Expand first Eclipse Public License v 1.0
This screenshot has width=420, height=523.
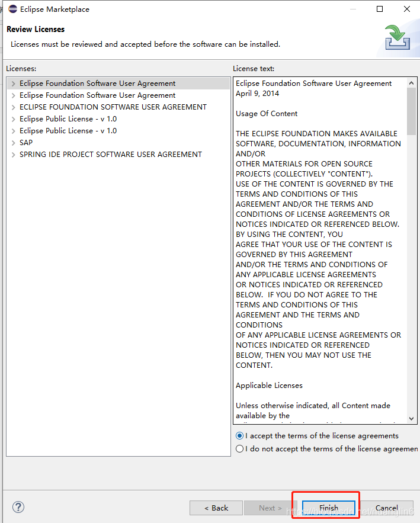click(x=14, y=119)
